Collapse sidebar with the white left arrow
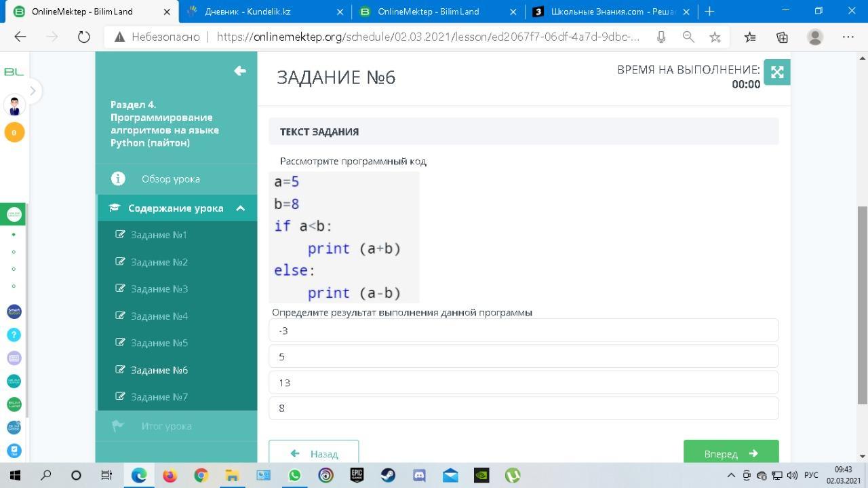This screenshot has height=488, width=868. pos(239,71)
